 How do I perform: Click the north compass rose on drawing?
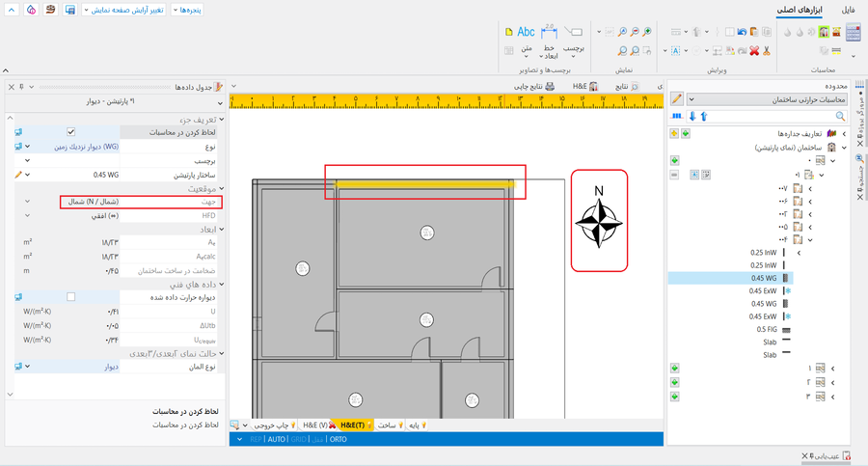(599, 220)
